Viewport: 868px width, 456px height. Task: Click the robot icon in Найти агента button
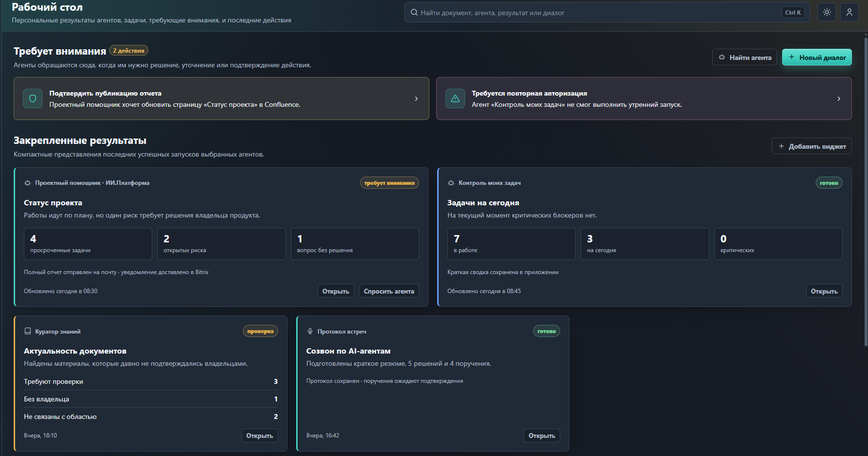coord(722,58)
